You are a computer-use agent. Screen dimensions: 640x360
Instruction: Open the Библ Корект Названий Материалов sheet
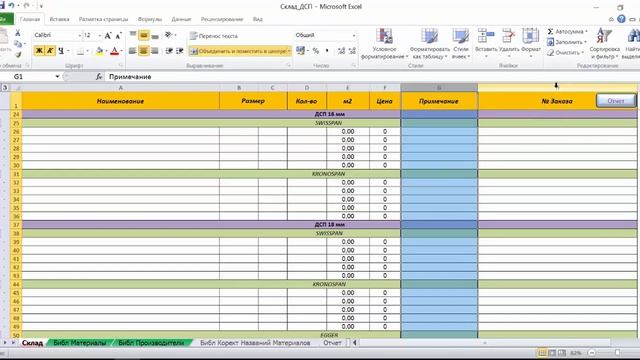[255, 343]
